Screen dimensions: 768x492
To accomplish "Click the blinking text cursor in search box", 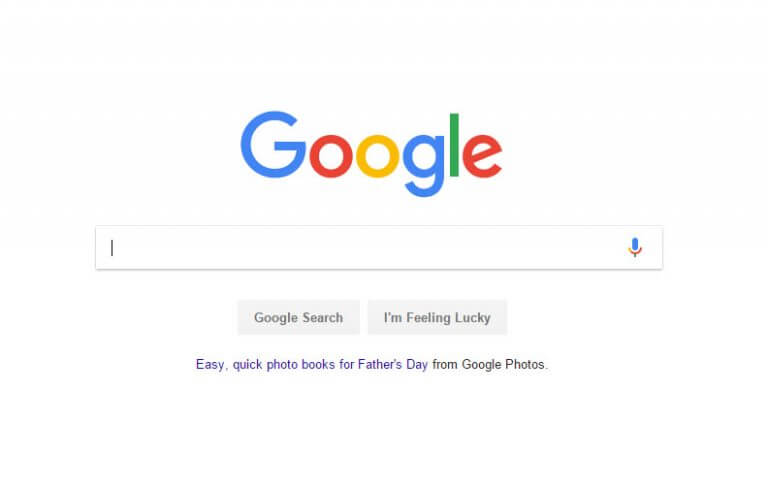I will (x=112, y=248).
